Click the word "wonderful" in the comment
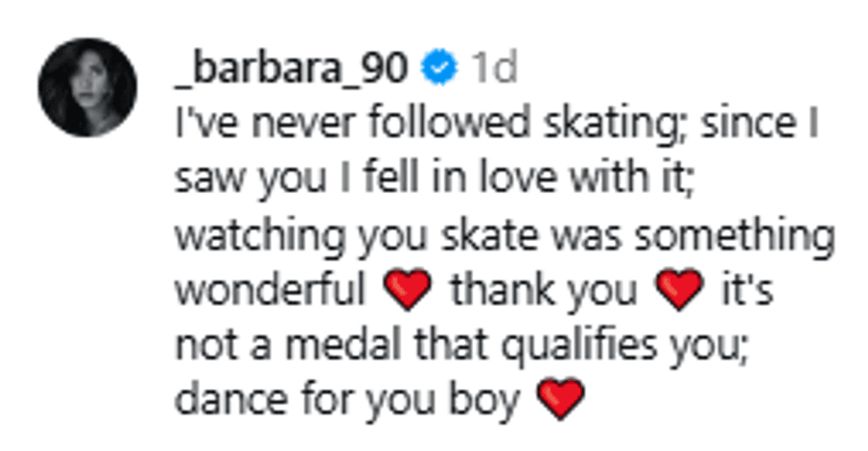 click(x=269, y=291)
